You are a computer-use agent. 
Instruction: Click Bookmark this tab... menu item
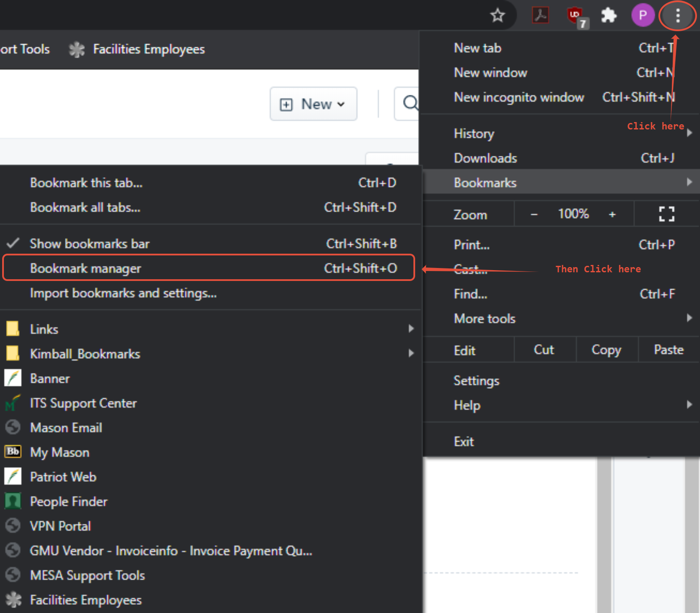[210, 183]
